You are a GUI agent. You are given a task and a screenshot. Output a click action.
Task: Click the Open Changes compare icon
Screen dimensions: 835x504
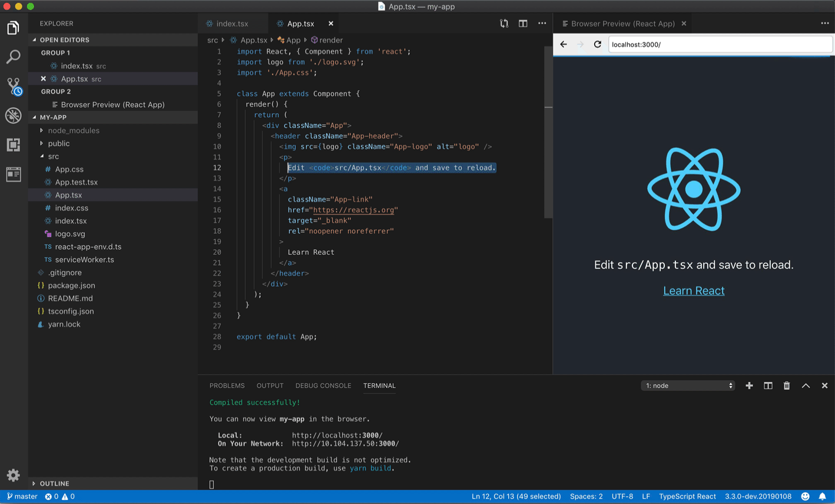tap(504, 24)
